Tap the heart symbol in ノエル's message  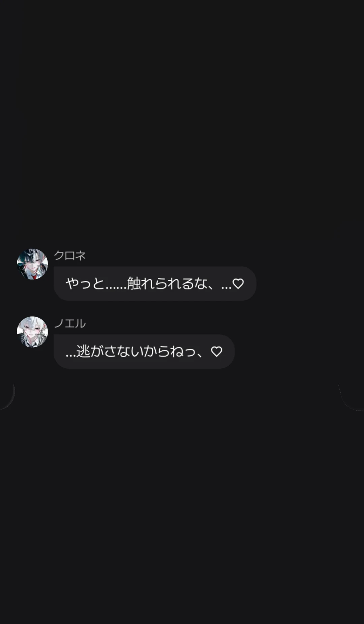coord(216,352)
